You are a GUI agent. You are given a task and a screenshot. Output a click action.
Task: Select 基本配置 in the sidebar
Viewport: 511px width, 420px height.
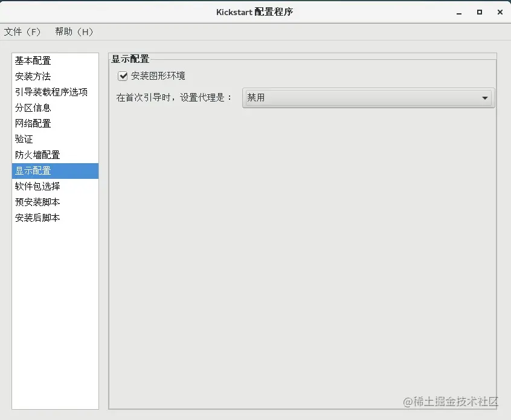55,60
